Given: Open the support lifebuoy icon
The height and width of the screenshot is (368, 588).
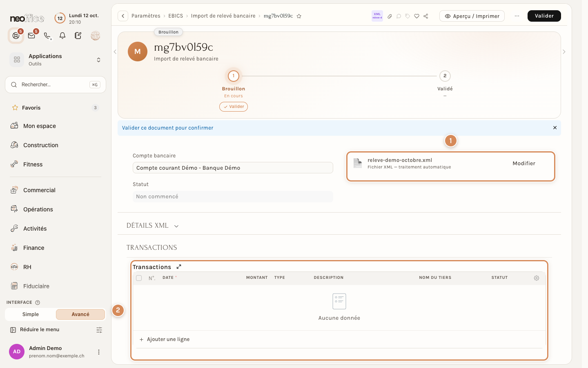Looking at the screenshot, I should coord(16,36).
